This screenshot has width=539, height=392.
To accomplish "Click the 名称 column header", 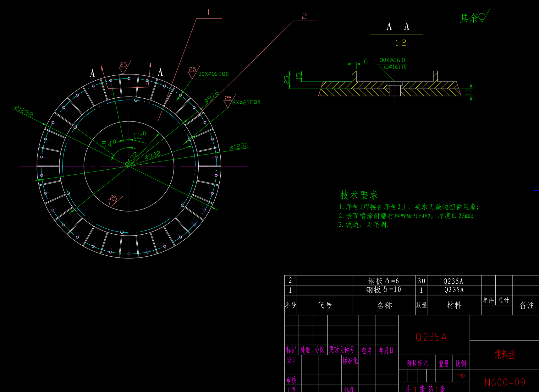I will pyautogui.click(x=384, y=305).
